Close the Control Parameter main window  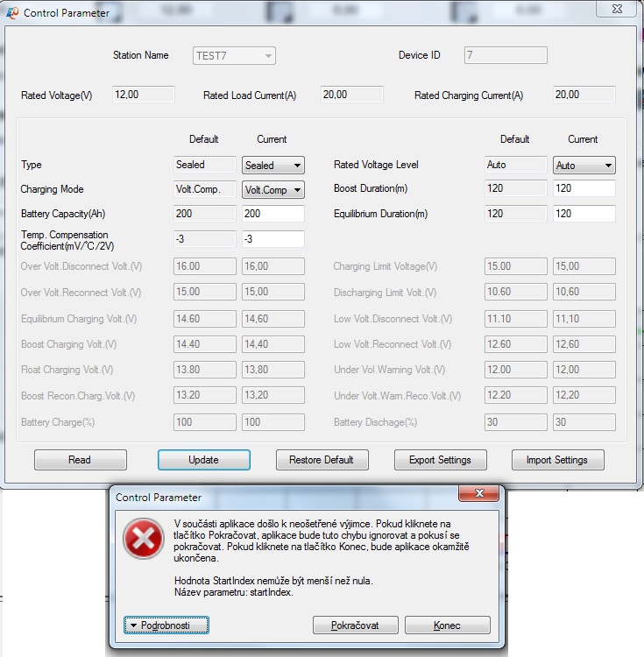pos(617,9)
